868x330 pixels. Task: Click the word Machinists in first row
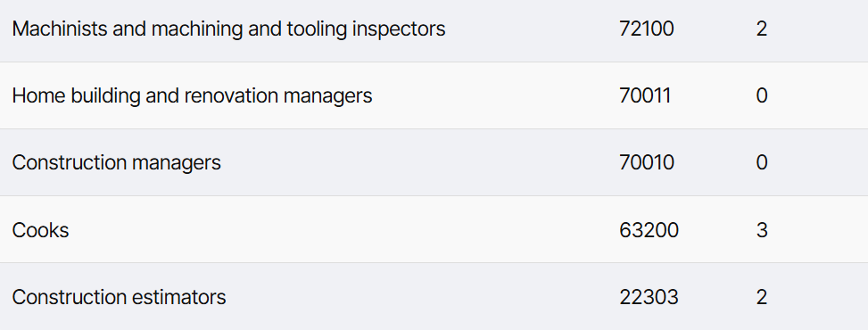coord(60,29)
